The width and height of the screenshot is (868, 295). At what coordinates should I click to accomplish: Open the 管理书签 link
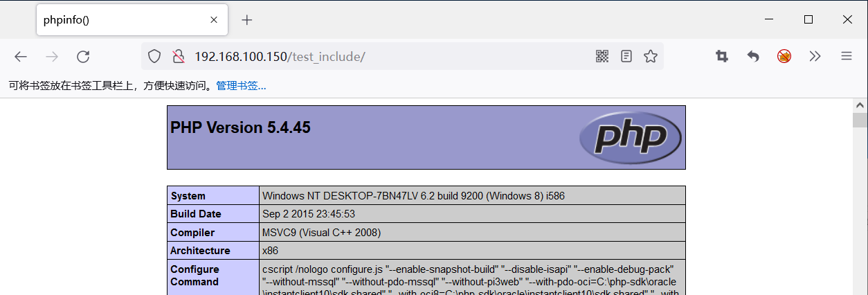(241, 86)
